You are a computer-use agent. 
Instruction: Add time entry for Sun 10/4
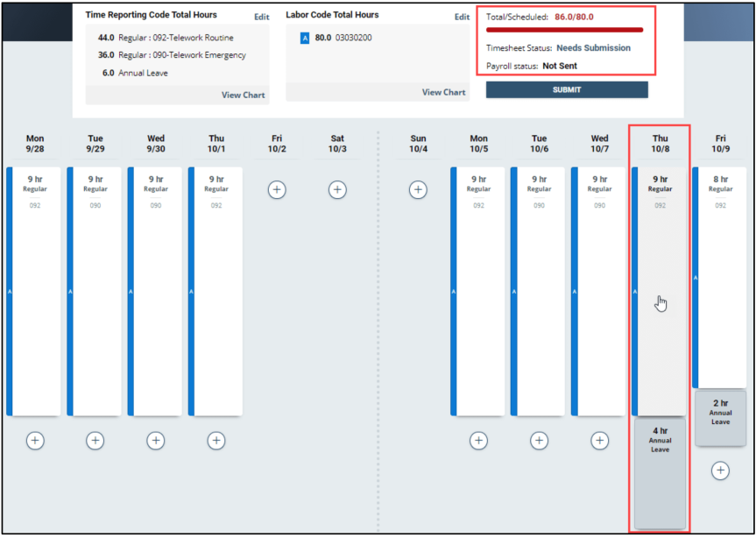418,189
